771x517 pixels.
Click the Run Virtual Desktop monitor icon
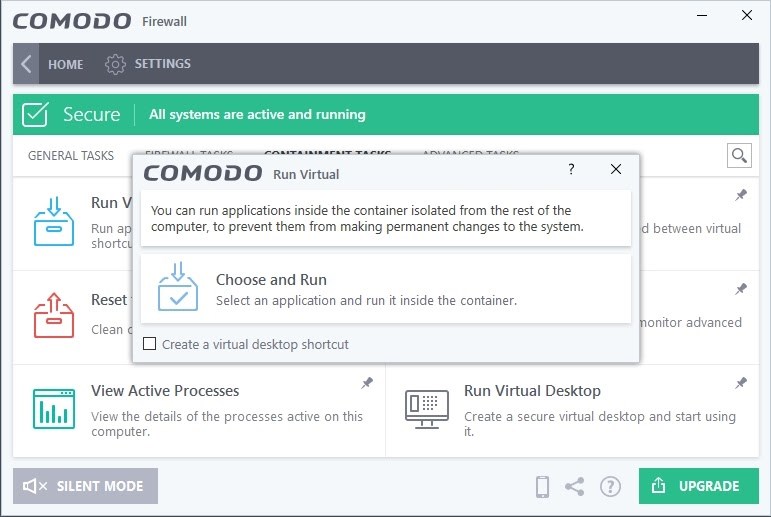(427, 409)
